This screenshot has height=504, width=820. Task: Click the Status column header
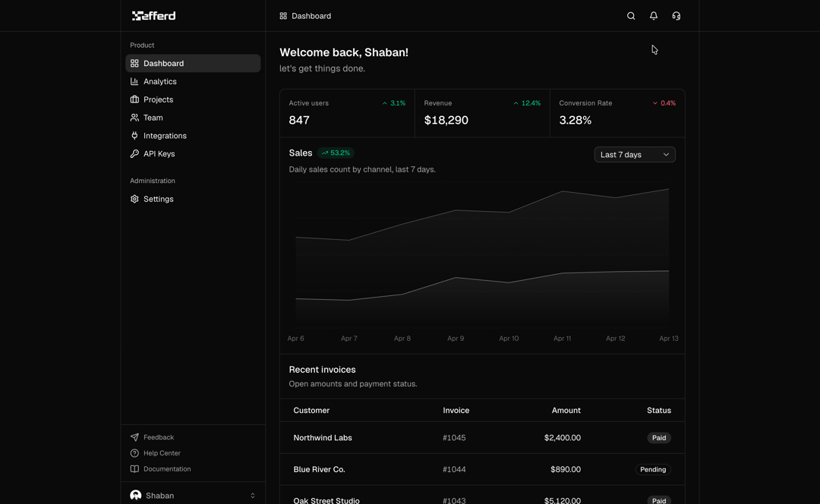coord(659,411)
